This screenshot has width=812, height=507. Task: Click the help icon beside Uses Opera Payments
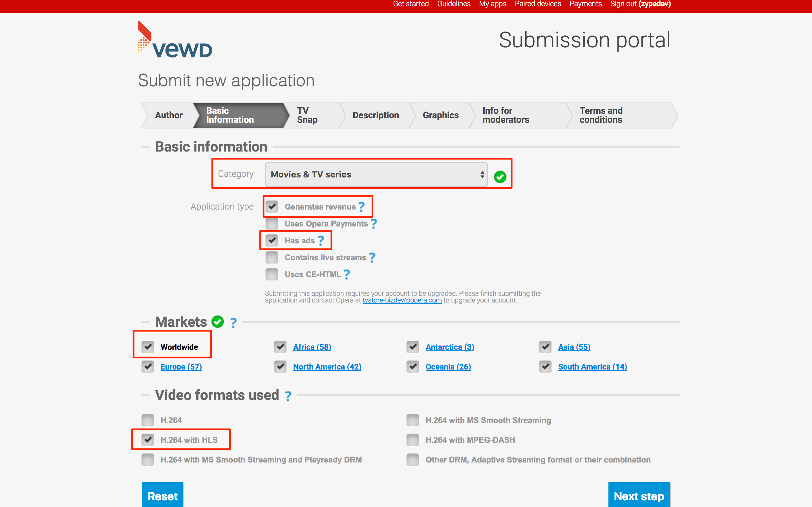pos(374,224)
